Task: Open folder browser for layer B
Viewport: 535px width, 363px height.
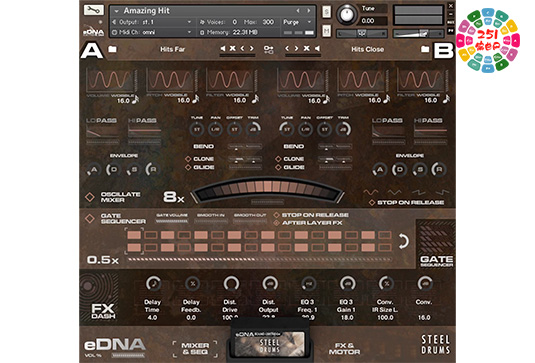Action: [425, 49]
